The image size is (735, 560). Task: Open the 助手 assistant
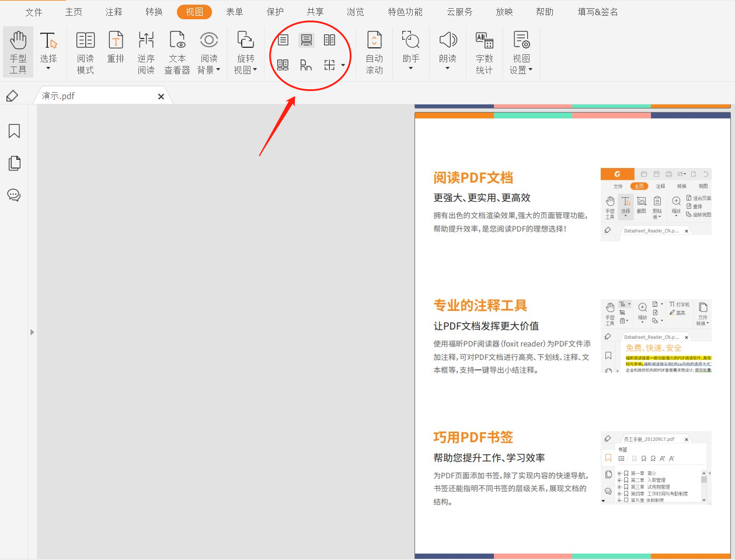pos(411,51)
